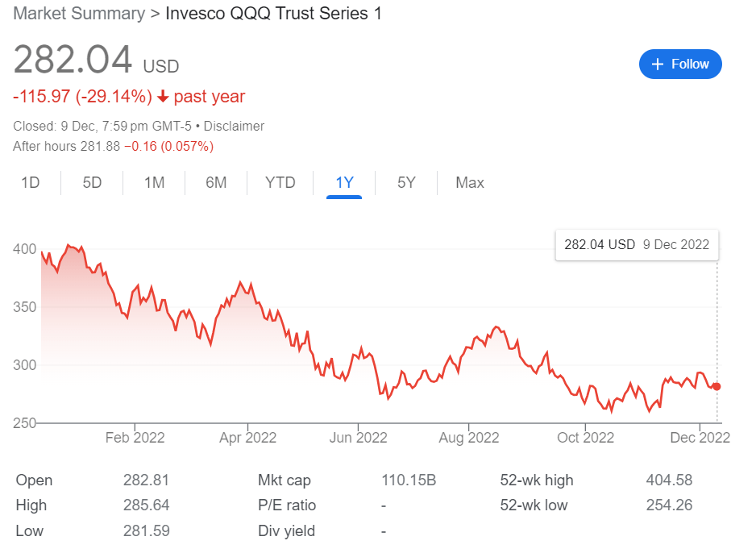Viewport: 756px width, 549px height.
Task: Switch chart to 5Y range
Action: [x=406, y=183]
